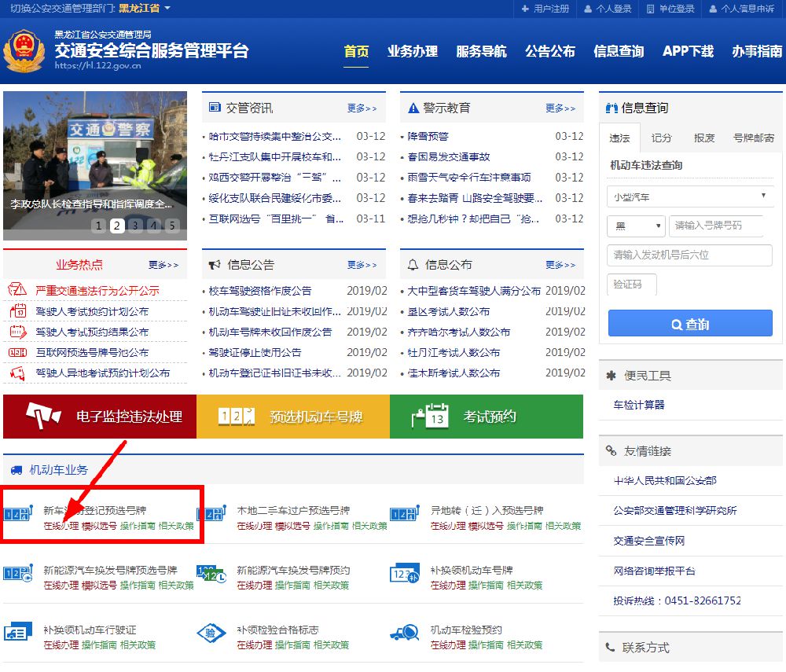Jump to carousel slide 1
The image size is (786, 672).
point(99,226)
